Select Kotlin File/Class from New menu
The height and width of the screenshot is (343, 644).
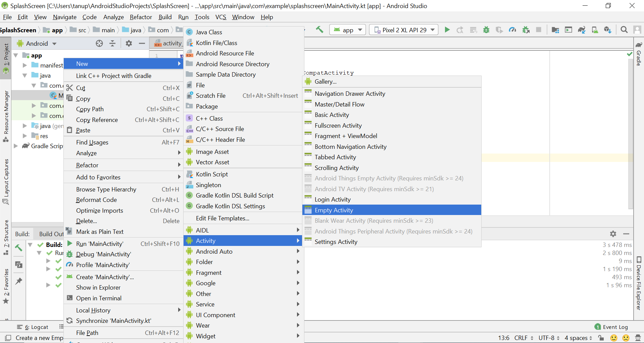click(x=244, y=43)
